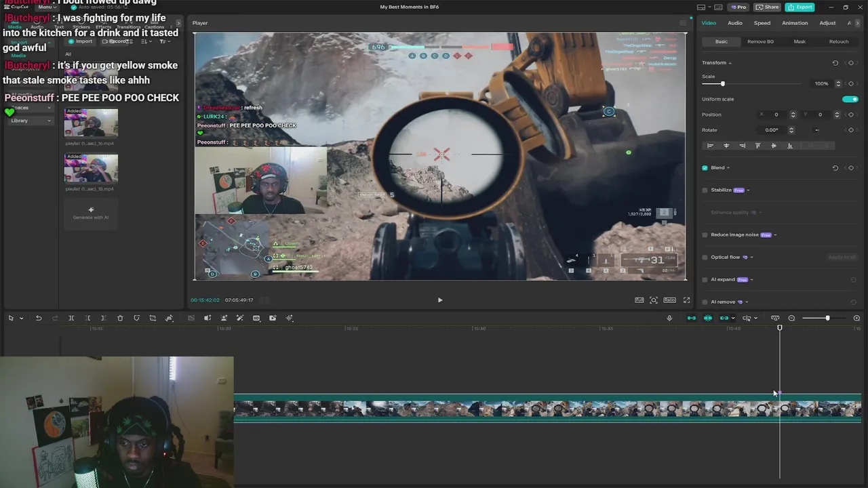Expand the AI remove options
The image size is (868, 488).
point(747,302)
